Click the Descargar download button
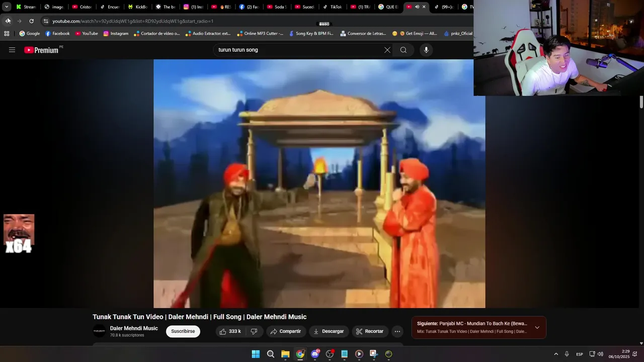This screenshot has width=644, height=362. tap(329, 331)
